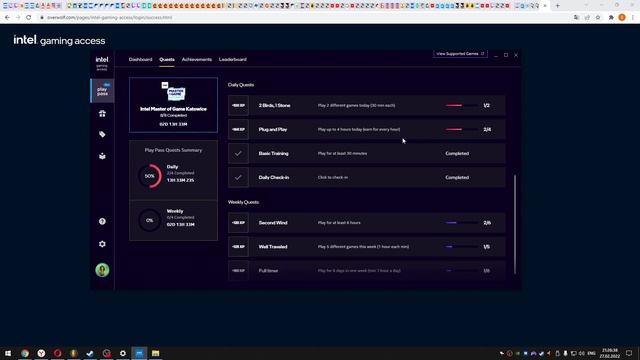This screenshot has width=640, height=360.
Task: Click the Intel Master of Game event logo
Action: [x=173, y=91]
